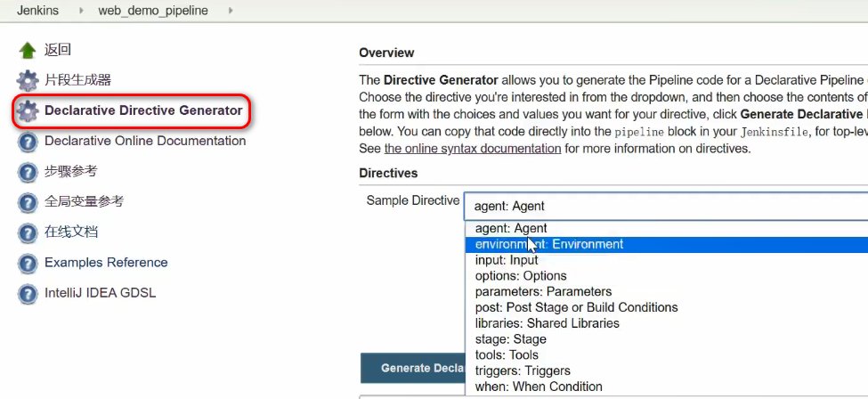The image size is (868, 399).
Task: Click the gear icon beside 片段生成器
Action: point(27,80)
